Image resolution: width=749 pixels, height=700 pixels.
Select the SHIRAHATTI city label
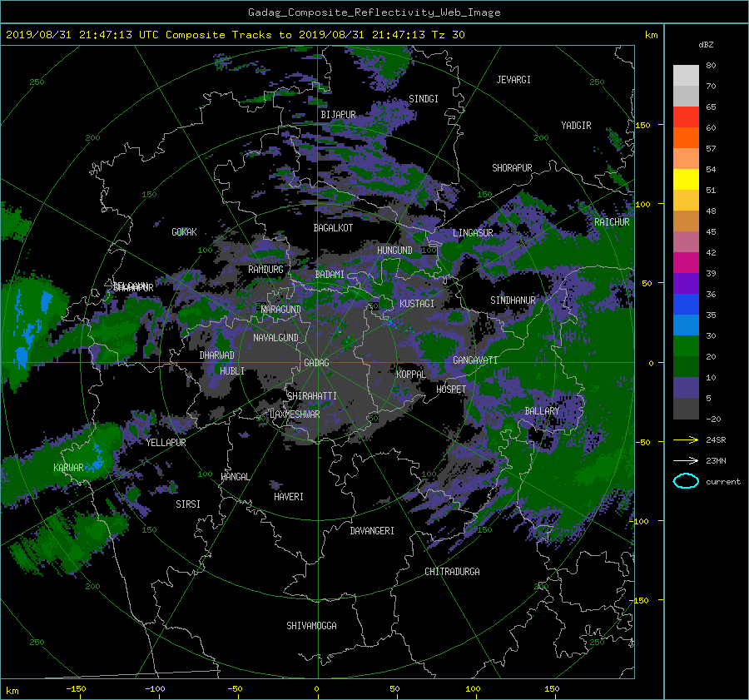pyautogui.click(x=312, y=396)
